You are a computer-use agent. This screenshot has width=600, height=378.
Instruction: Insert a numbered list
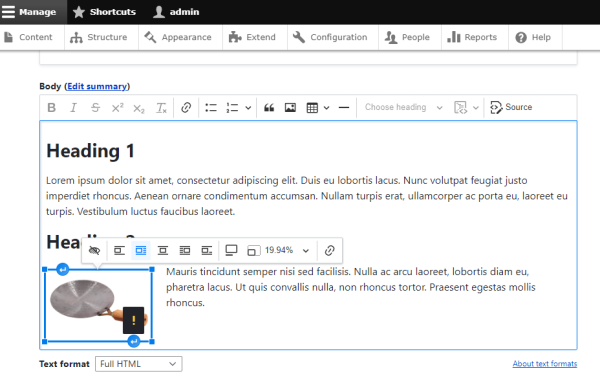[232, 108]
